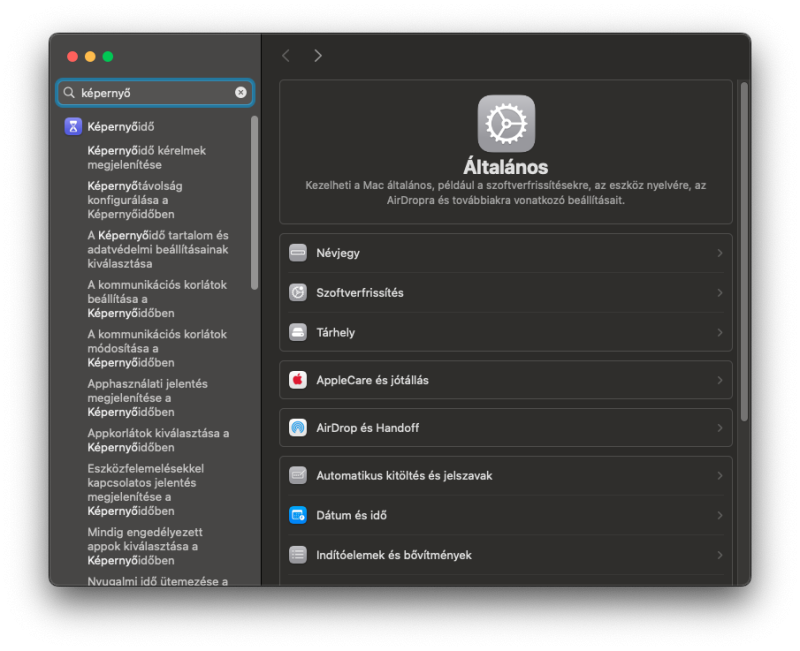Click the Általános heading text
This screenshot has height=651, width=800.
[506, 167]
